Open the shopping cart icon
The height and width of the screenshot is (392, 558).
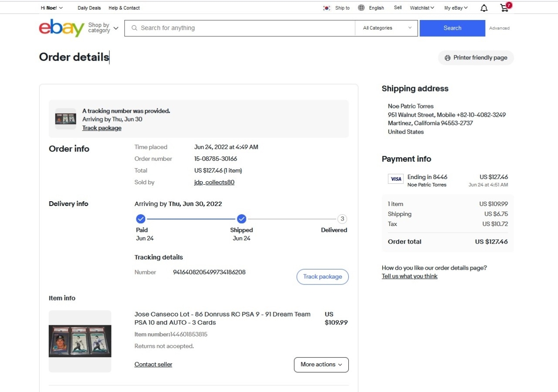click(x=505, y=7)
